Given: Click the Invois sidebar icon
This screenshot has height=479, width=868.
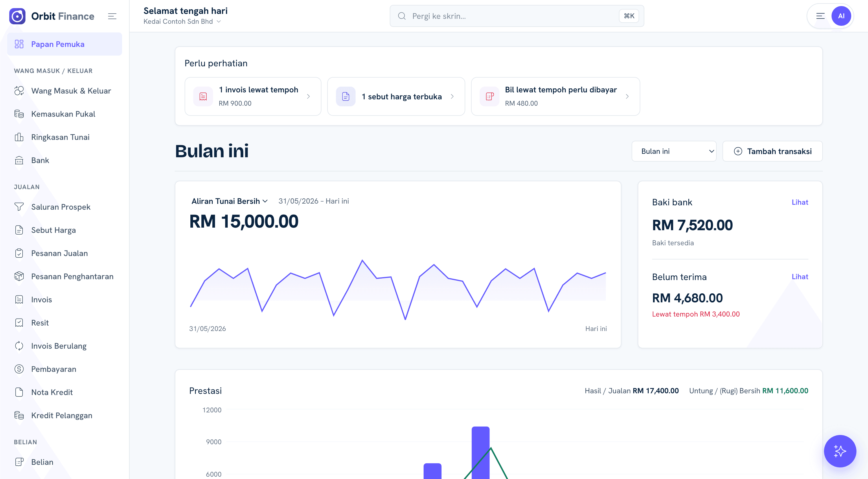Looking at the screenshot, I should pos(19,300).
